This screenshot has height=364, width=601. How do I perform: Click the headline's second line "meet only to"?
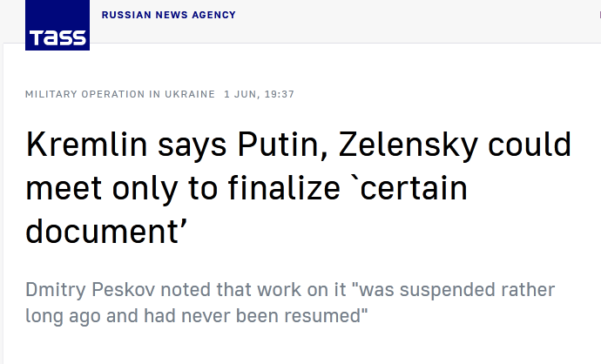(x=122, y=188)
